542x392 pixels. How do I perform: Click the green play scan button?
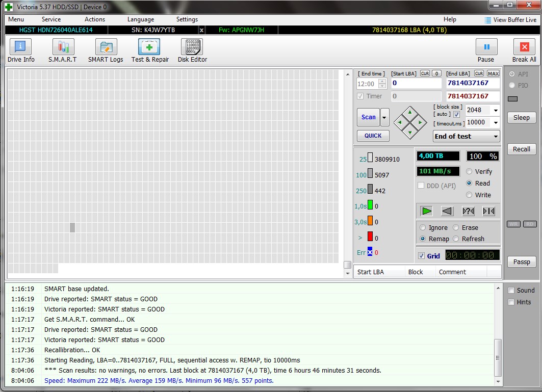click(x=427, y=211)
